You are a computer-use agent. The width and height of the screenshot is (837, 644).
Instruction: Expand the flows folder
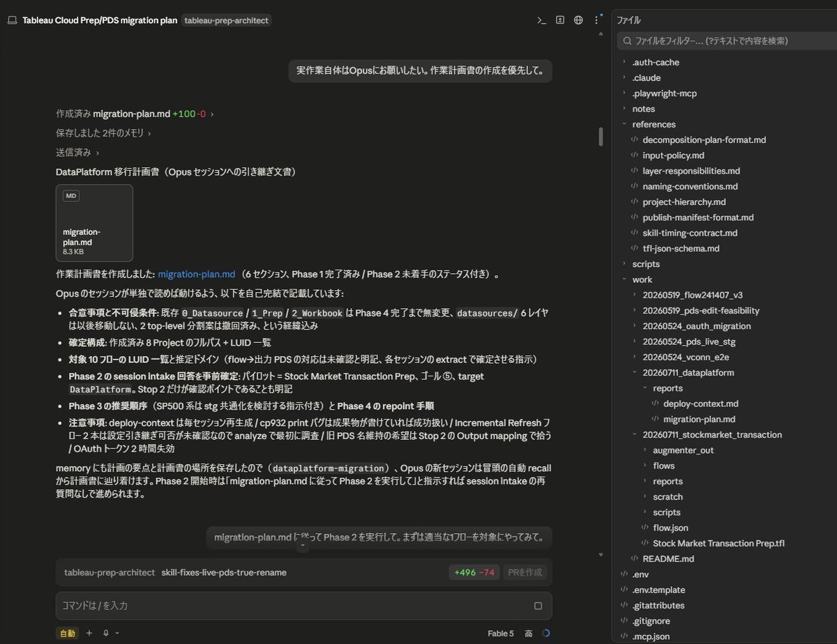coord(658,466)
